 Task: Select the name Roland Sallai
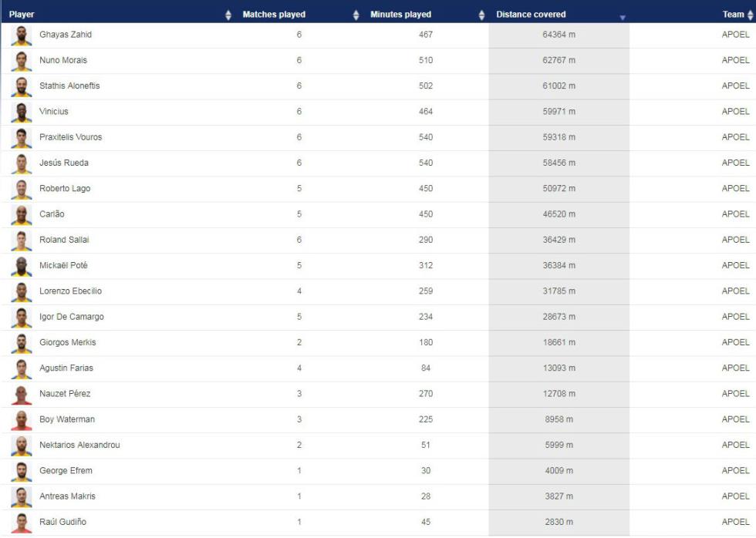pos(64,240)
